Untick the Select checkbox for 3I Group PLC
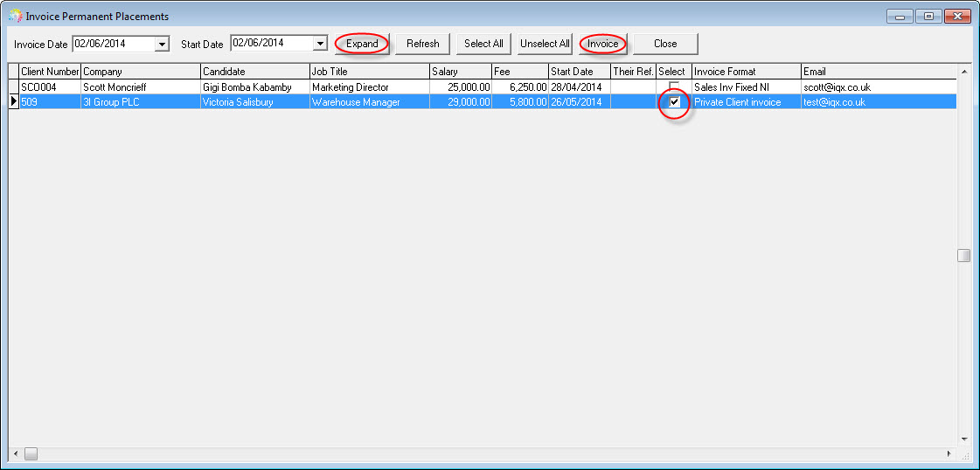This screenshot has width=980, height=470. coord(674,102)
